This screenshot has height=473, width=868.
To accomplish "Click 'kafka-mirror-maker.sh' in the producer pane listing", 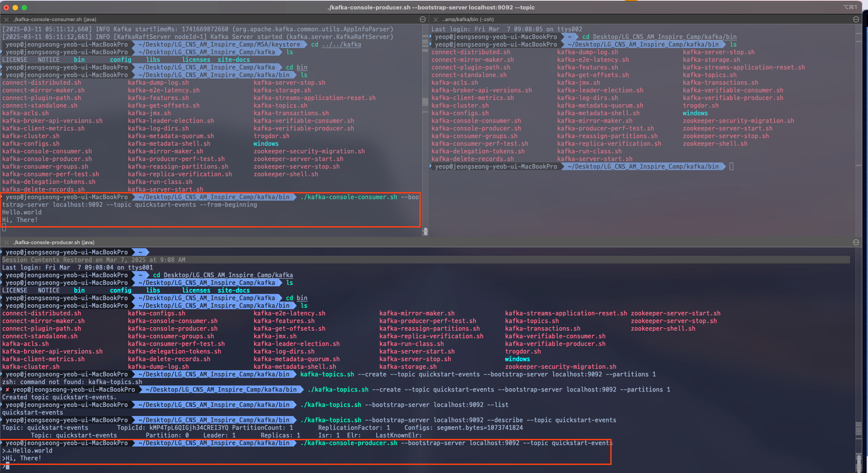I will tap(417, 313).
